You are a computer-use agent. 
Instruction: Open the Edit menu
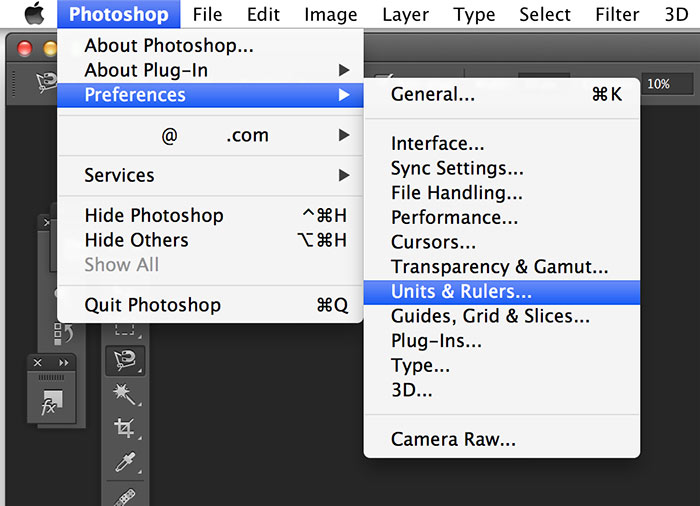click(x=263, y=14)
